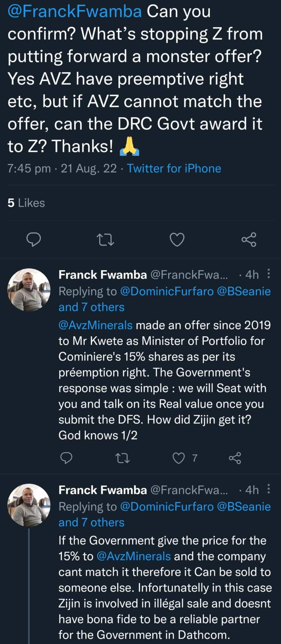Open more options on first Franck reply
This screenshot has width=281, height=644.
click(268, 275)
